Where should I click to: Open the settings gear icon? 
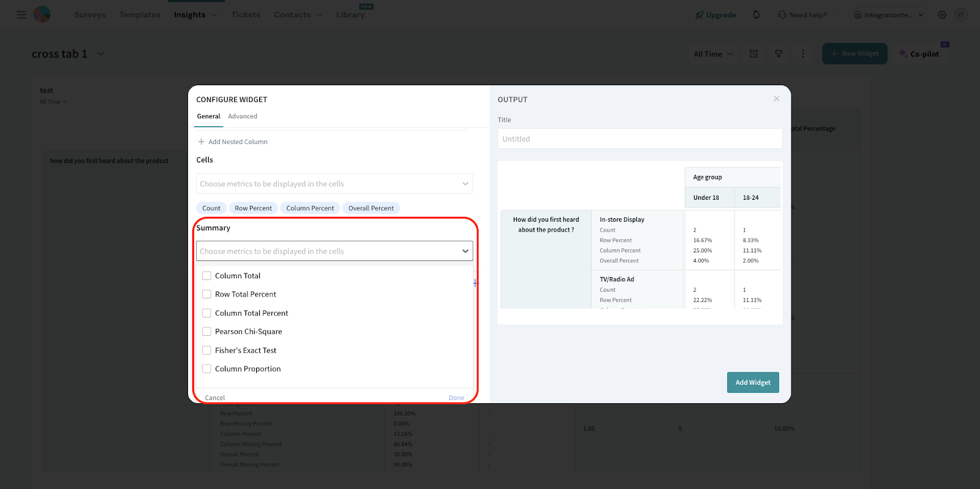click(942, 15)
